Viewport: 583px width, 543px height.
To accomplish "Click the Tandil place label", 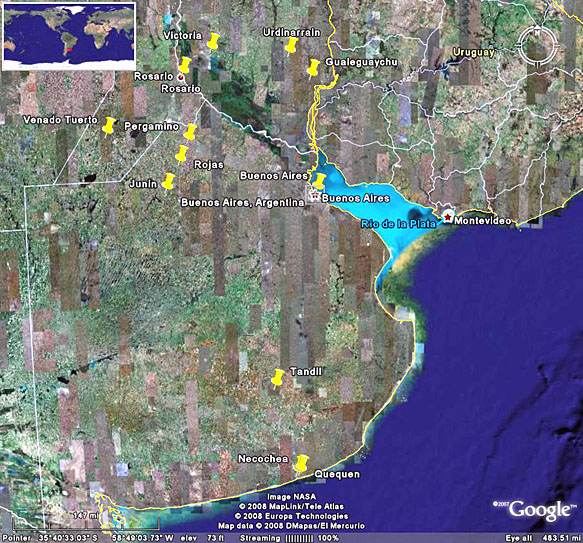I will 306,372.
